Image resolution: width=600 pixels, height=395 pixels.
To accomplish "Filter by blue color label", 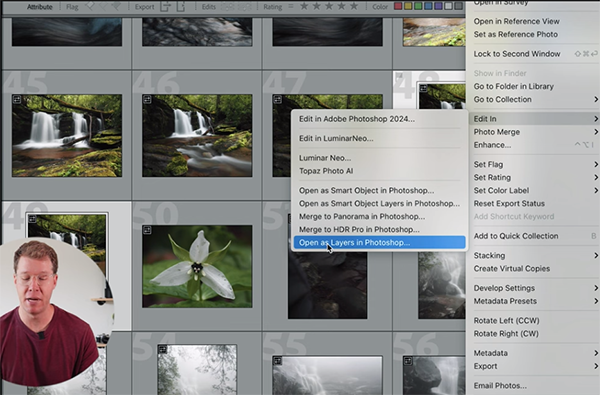I will 429,7.
